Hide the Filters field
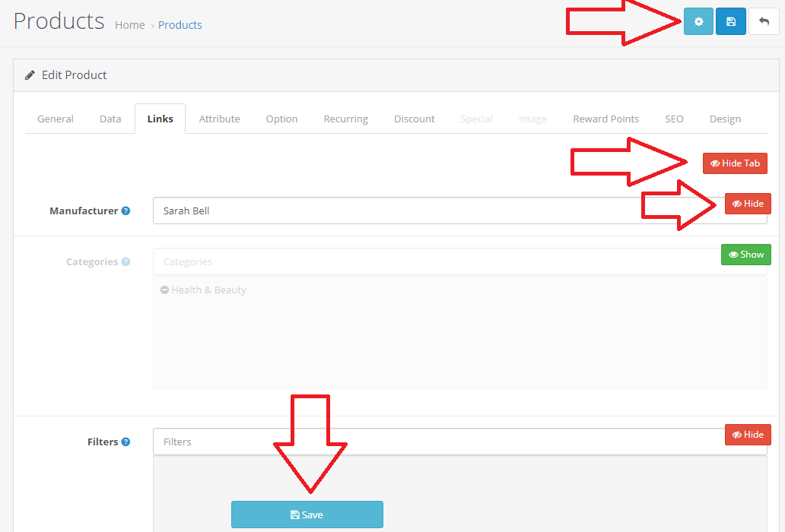Screen dimensions: 785x532 tap(748, 435)
